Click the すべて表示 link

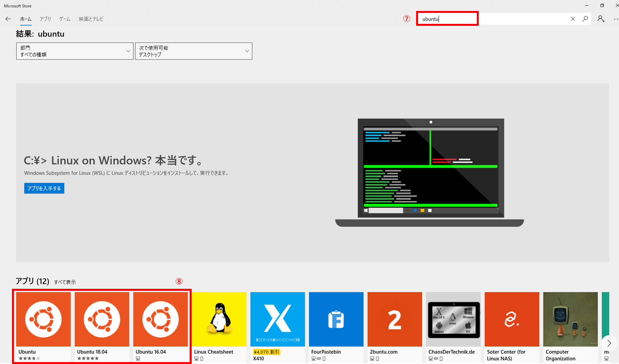coord(65,282)
